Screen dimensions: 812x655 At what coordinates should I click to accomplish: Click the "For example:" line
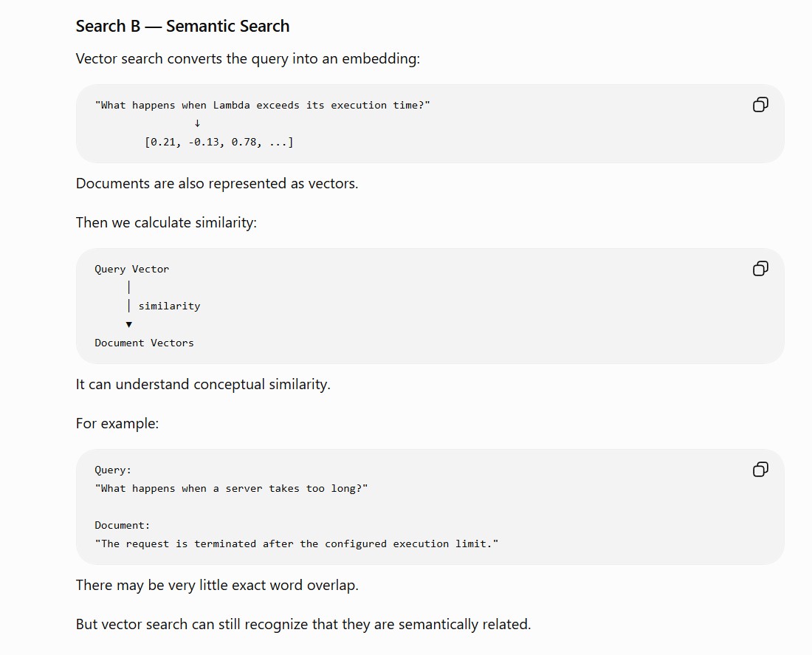tap(117, 423)
